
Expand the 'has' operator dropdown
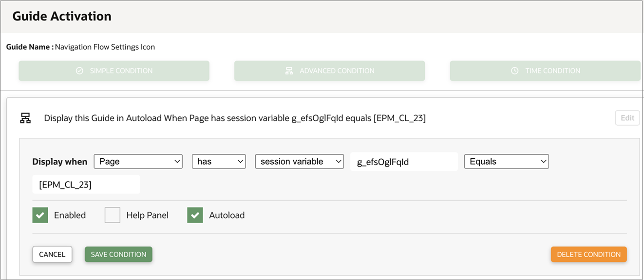point(219,162)
